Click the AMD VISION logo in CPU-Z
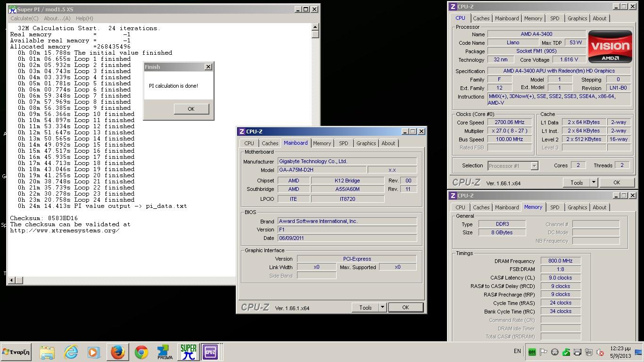 610,47
